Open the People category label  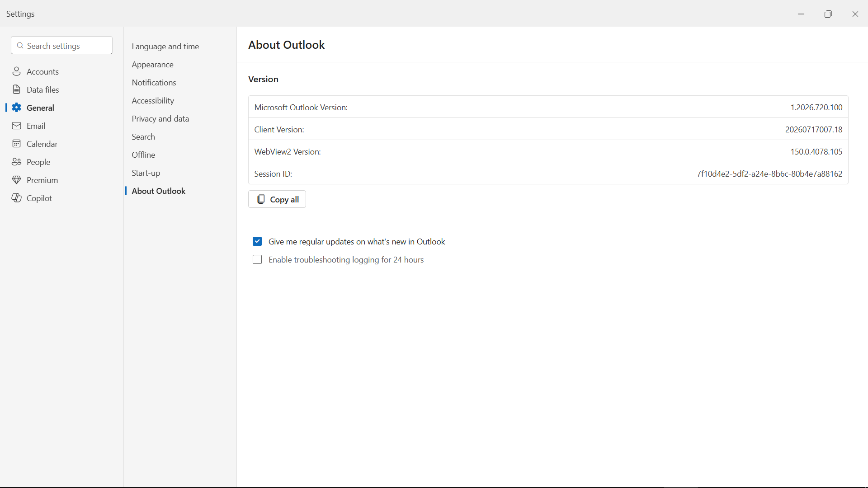click(x=38, y=162)
